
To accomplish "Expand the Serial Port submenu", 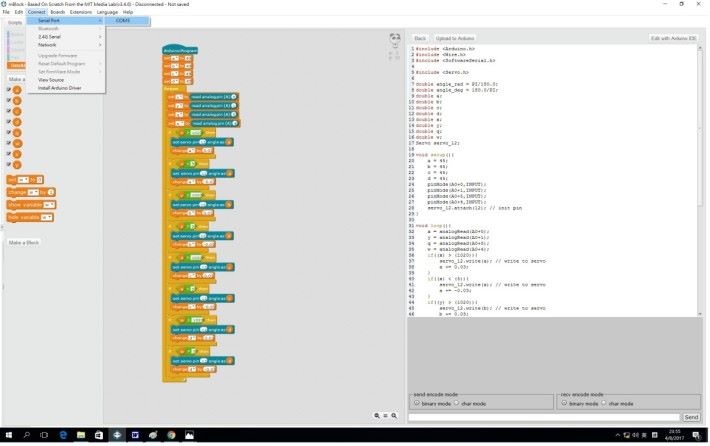I will click(66, 21).
